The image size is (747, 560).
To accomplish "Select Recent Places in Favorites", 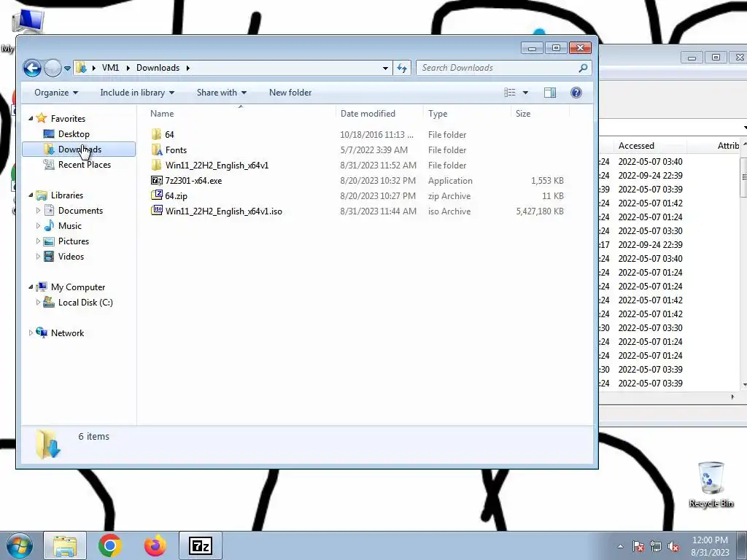I will tap(85, 165).
